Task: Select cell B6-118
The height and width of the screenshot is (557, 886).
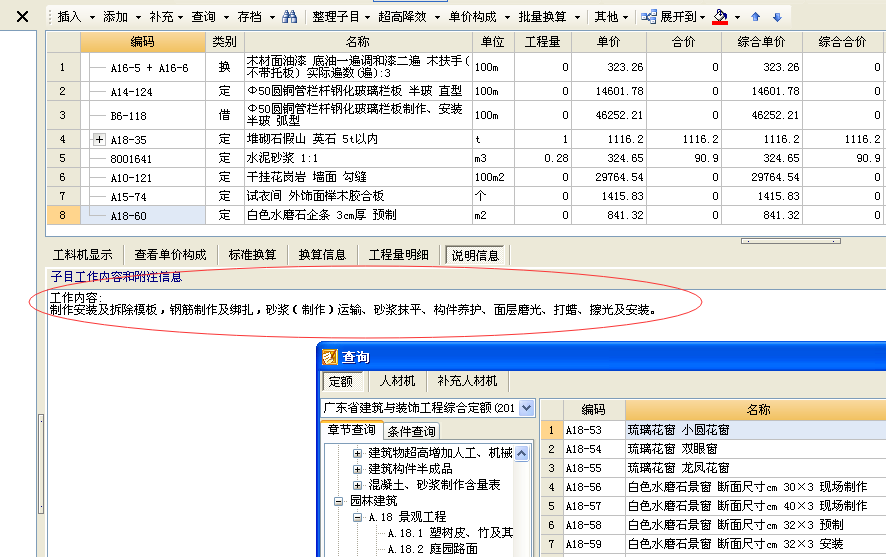Action: click(x=143, y=115)
